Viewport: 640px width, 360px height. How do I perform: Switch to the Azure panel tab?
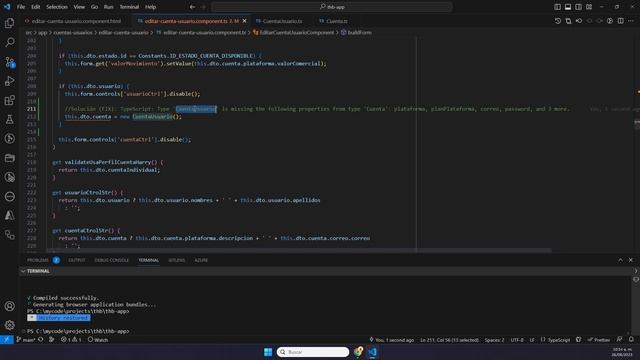point(201,260)
